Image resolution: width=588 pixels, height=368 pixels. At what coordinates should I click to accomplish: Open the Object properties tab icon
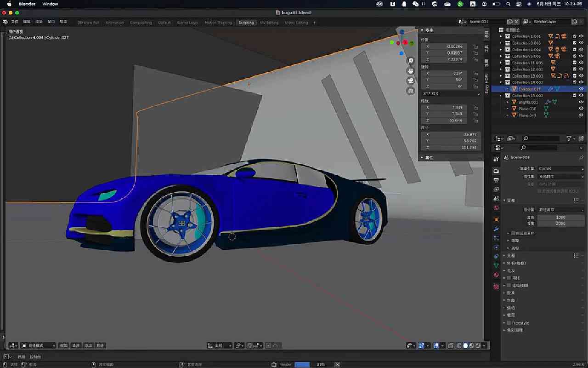coord(496,219)
